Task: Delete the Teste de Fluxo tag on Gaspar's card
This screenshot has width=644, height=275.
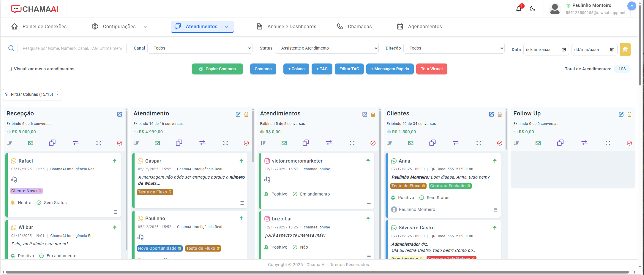Action: pyautogui.click(x=170, y=192)
